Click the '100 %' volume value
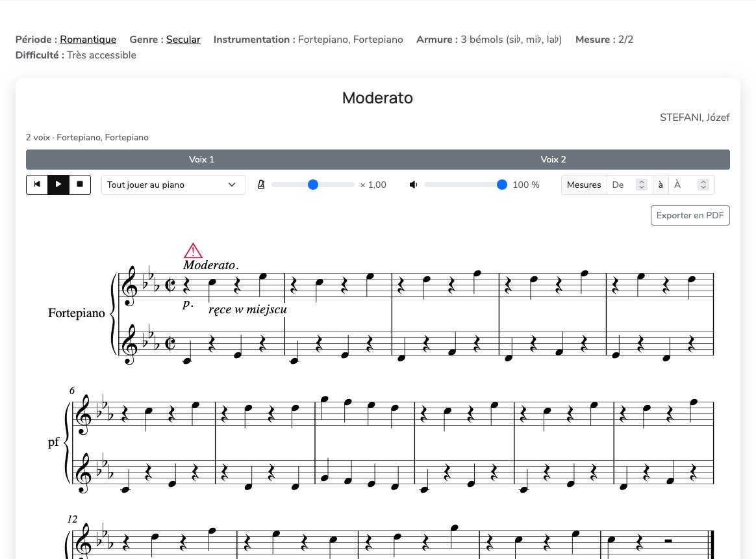This screenshot has width=756, height=559. tap(526, 185)
